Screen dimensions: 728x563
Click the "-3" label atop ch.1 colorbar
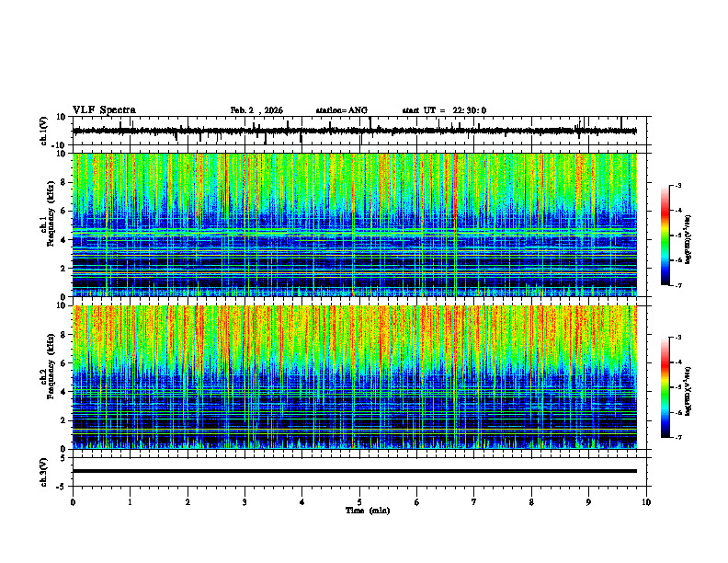[677, 185]
